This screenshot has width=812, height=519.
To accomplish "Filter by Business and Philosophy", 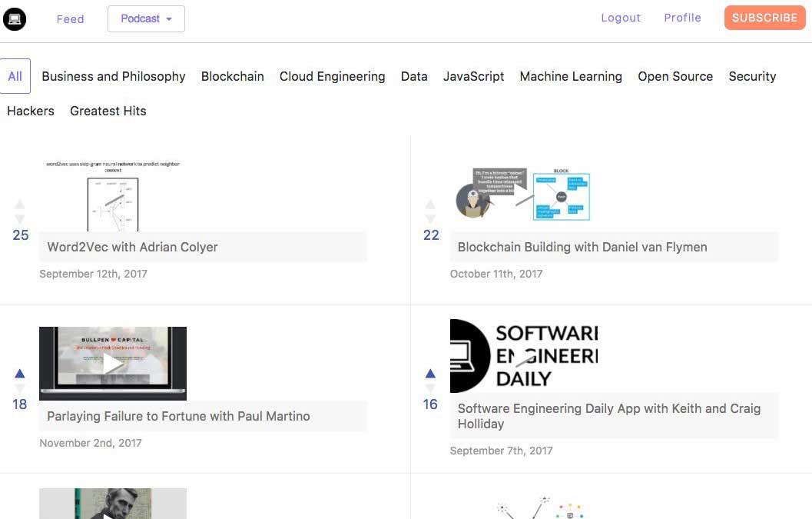I will (114, 76).
